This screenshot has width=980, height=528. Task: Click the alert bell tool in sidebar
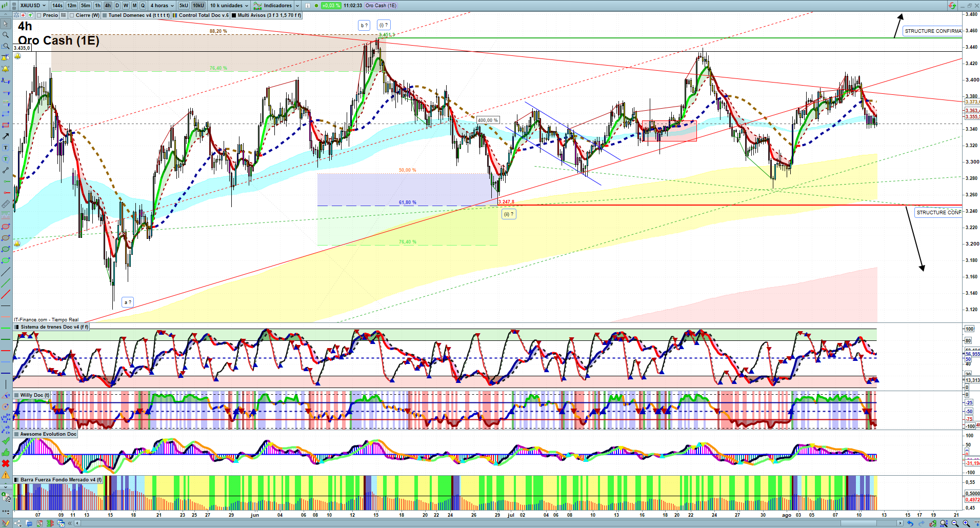(x=6, y=69)
